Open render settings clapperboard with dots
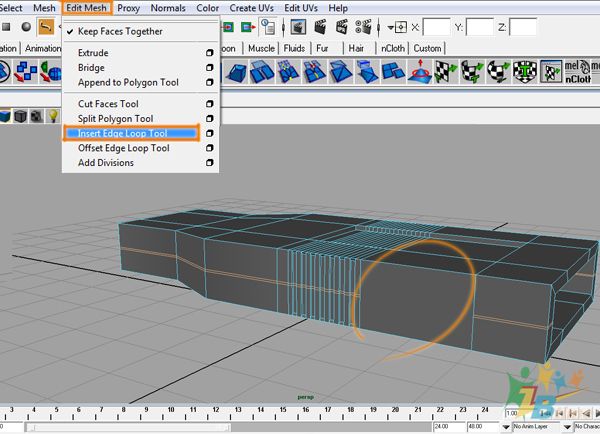This screenshot has height=434, width=600. 363,27
